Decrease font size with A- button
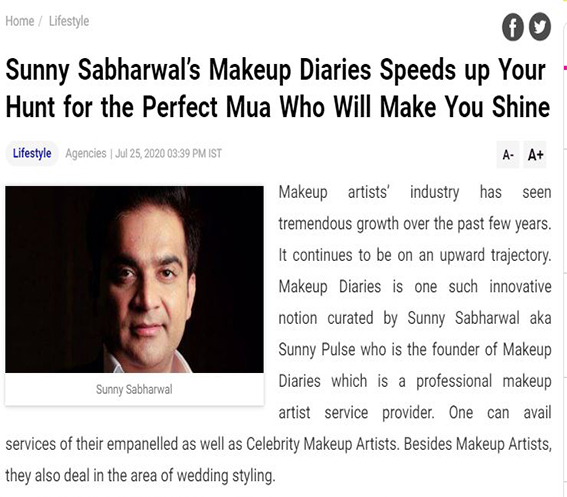 pos(508,155)
